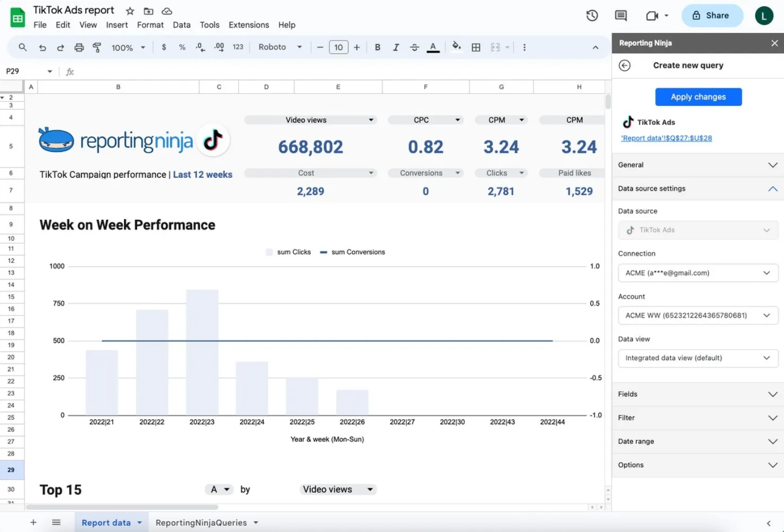Apply strikethrough formatting
Viewport: 784px width, 532px height.
click(x=414, y=47)
